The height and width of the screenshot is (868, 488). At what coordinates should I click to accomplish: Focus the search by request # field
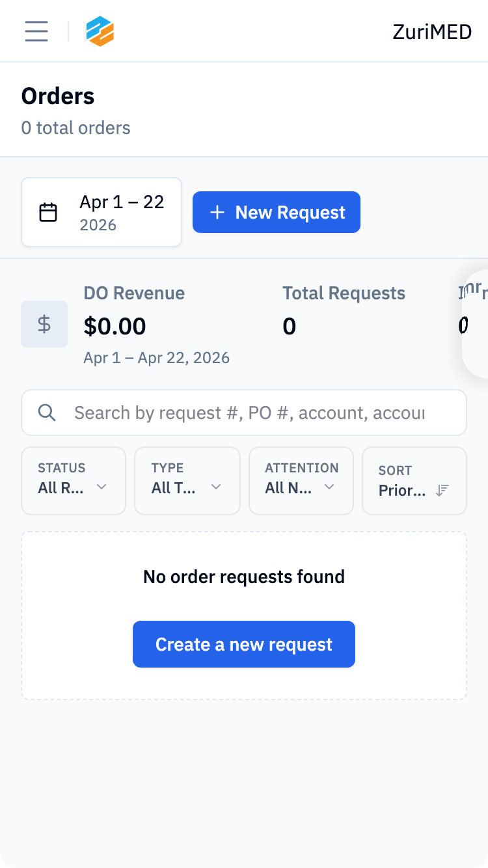(x=244, y=413)
